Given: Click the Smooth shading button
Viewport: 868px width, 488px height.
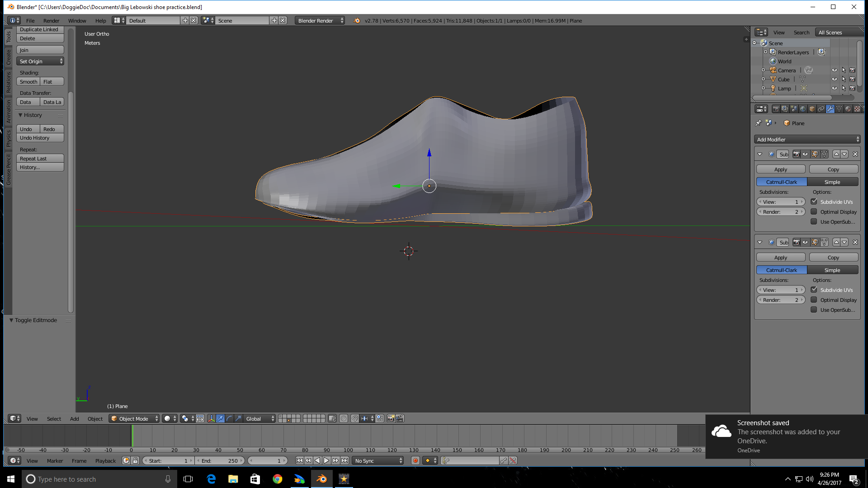Looking at the screenshot, I should pos(28,82).
